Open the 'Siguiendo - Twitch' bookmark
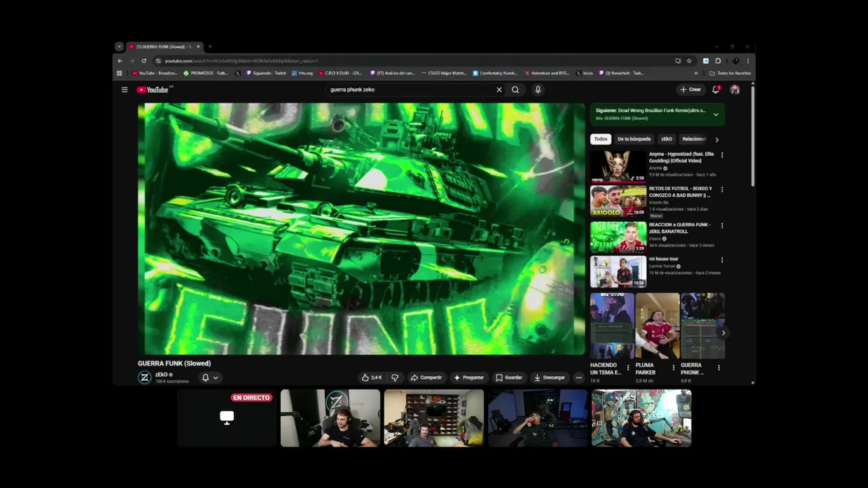 [267, 73]
